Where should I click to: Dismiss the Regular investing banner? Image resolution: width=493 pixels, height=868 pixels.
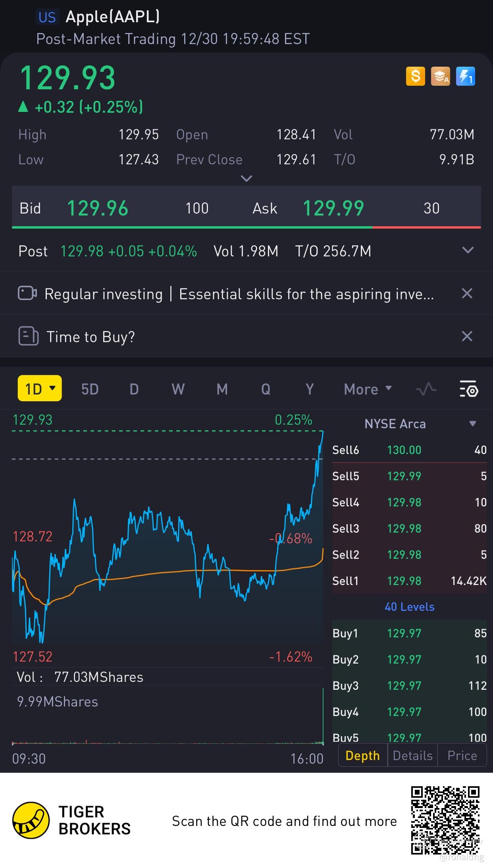point(467,294)
